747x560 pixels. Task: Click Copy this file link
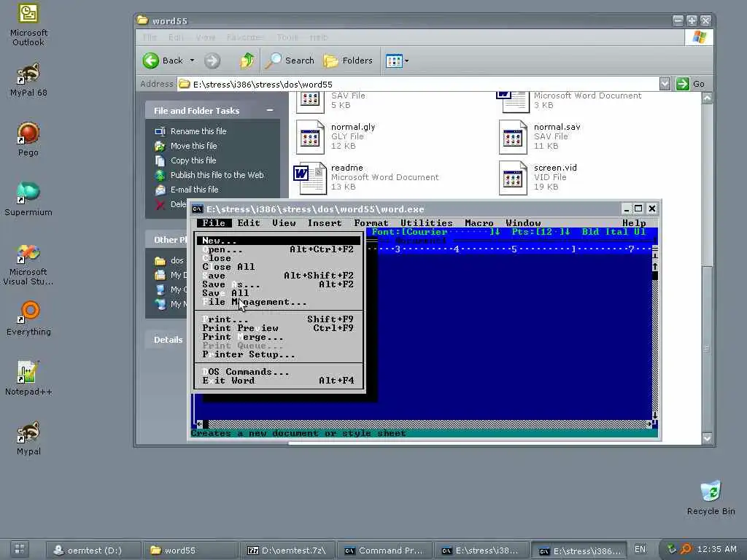(193, 160)
